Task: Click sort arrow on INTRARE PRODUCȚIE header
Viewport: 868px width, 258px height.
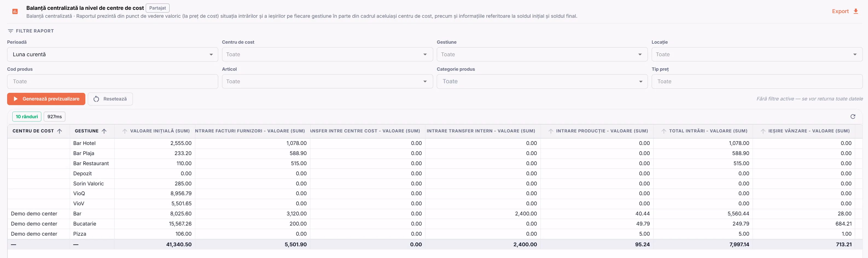Action: 550,131
